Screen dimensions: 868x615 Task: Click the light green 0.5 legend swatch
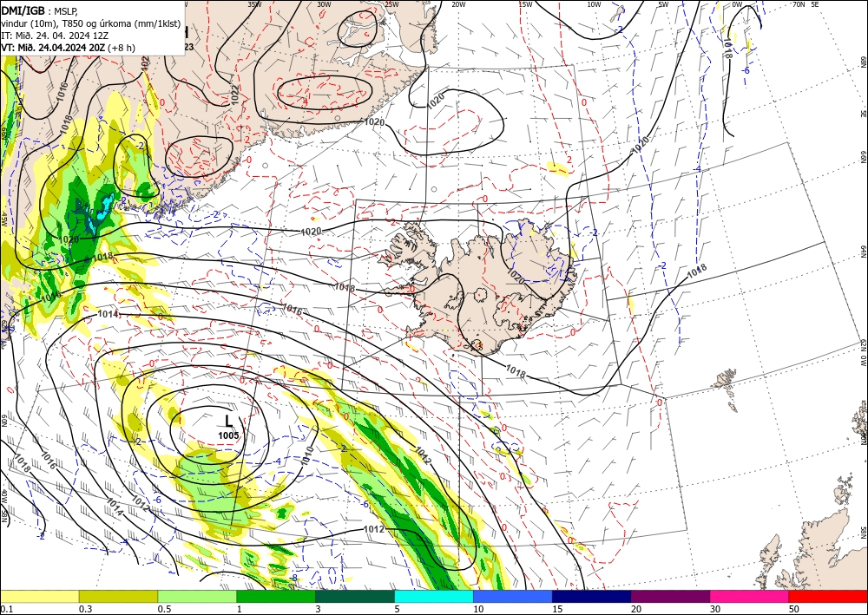197,596
